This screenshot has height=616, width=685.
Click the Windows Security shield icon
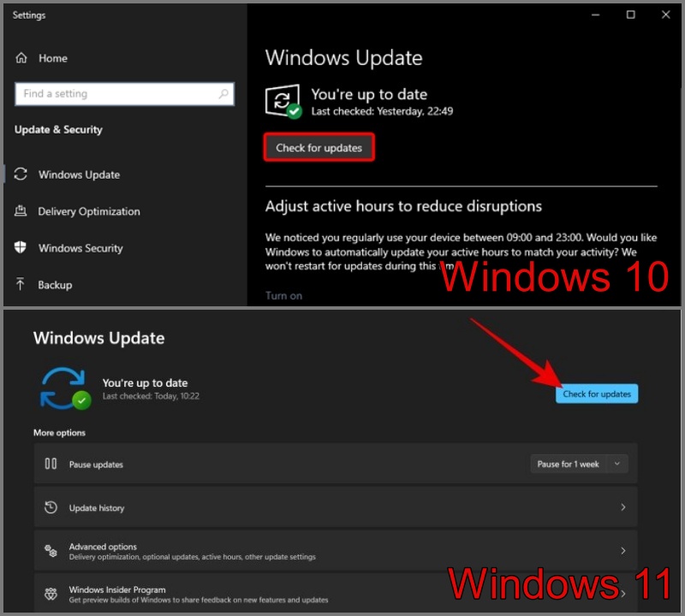(x=20, y=247)
